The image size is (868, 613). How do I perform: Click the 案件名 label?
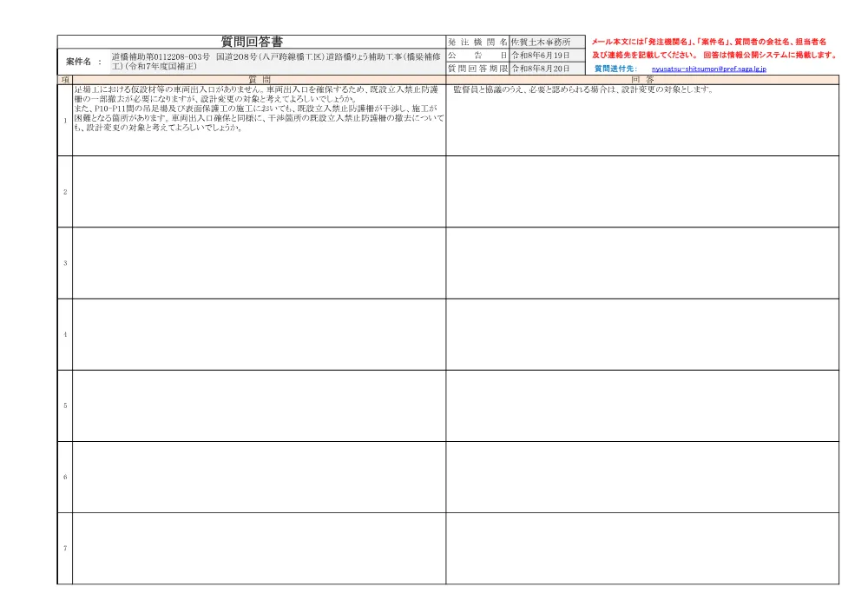(79, 62)
